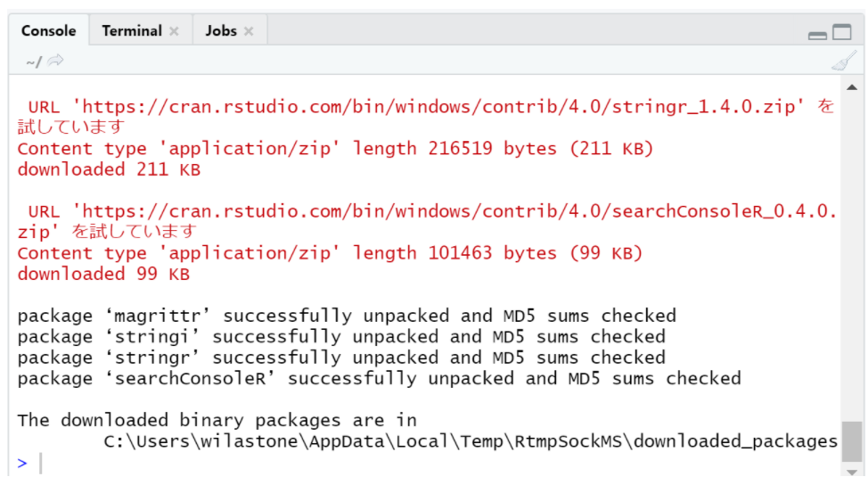This screenshot has height=485, width=868.
Task: Click the vertical scrollbar thumb
Action: point(852,441)
